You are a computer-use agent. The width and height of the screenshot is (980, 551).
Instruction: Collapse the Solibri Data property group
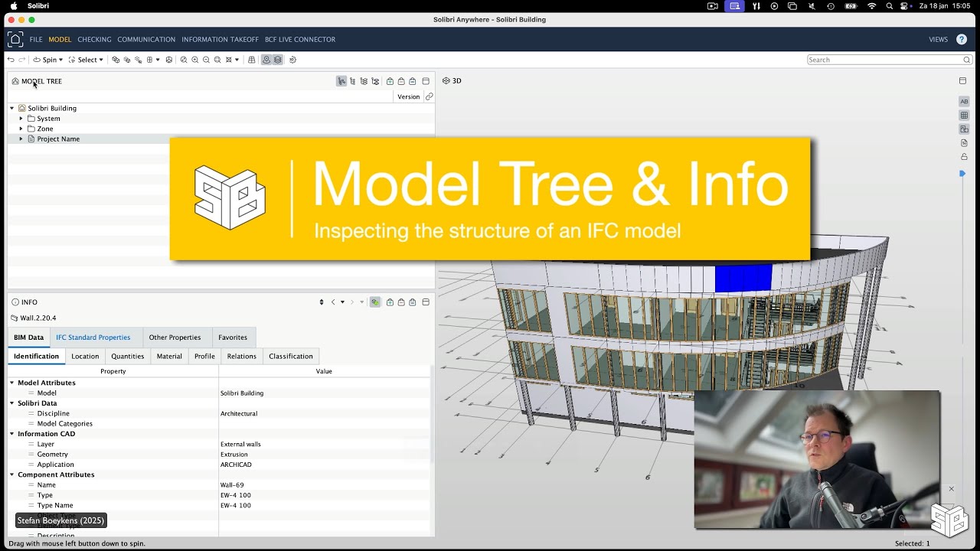coord(12,403)
